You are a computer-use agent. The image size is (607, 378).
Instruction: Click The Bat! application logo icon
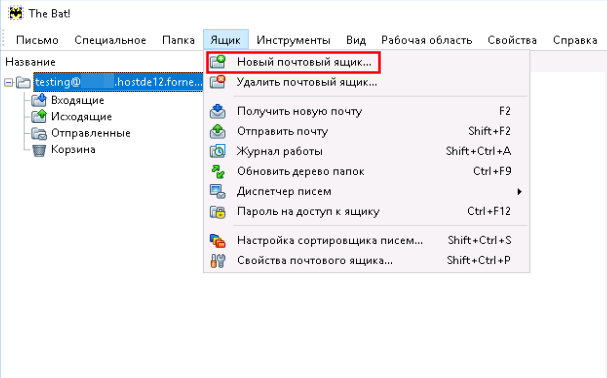tap(16, 14)
